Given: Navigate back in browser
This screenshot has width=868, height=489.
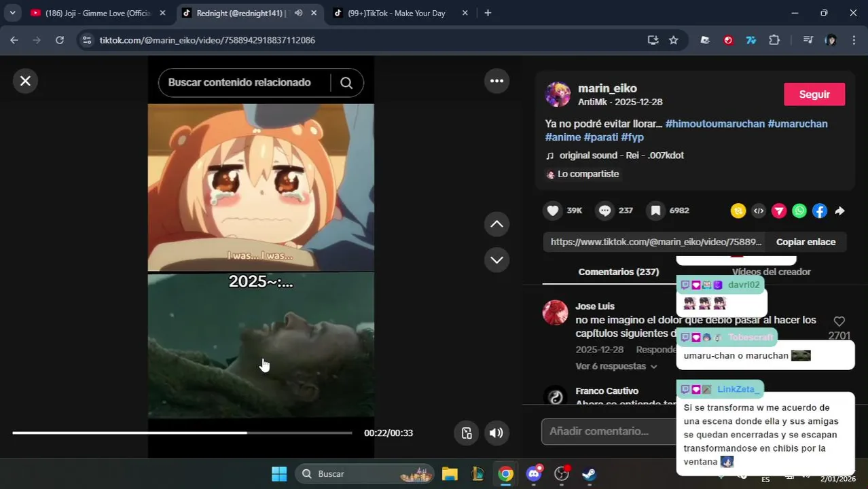Looking at the screenshot, I should (x=14, y=40).
